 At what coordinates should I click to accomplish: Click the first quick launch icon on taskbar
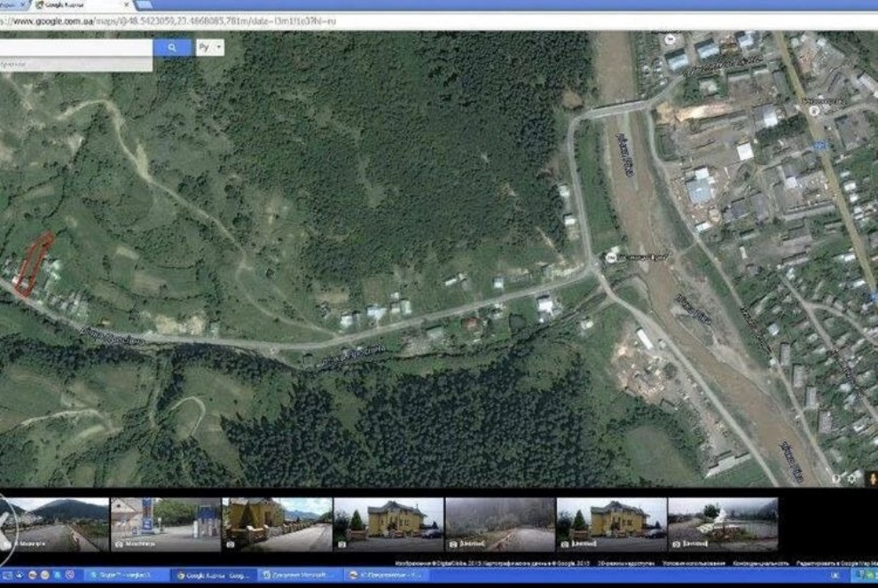(8, 575)
